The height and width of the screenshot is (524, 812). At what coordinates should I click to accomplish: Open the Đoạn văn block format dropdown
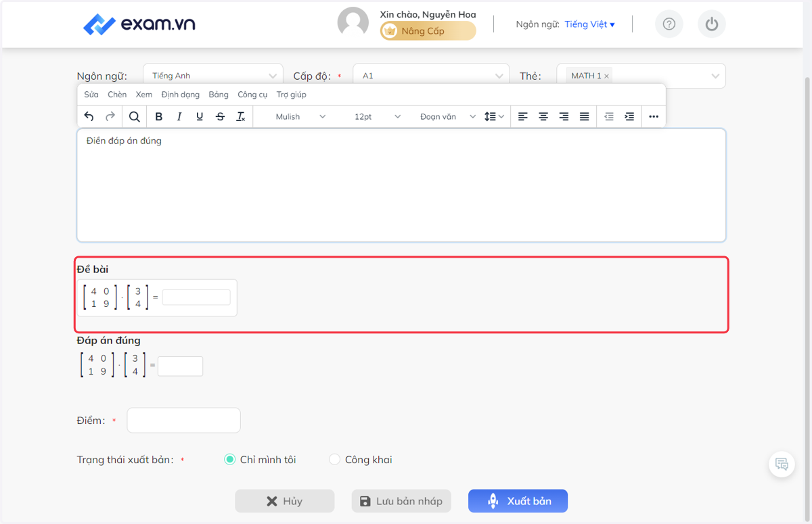click(447, 117)
